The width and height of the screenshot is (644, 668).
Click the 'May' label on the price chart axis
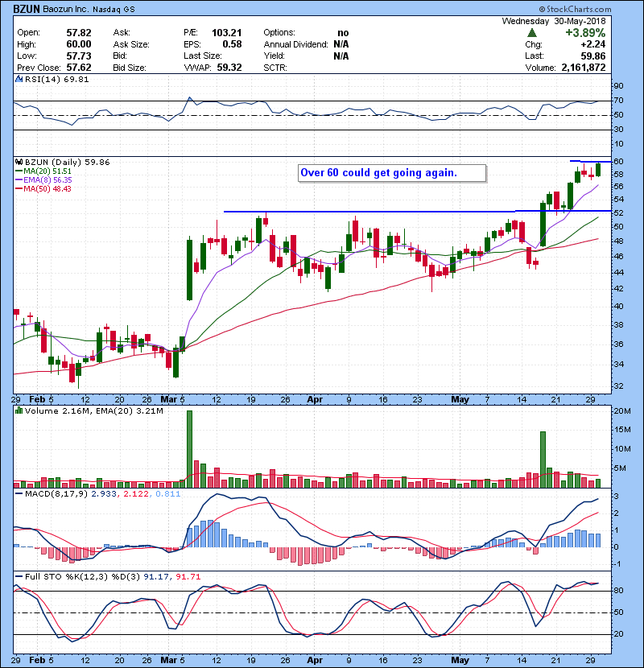tap(460, 400)
